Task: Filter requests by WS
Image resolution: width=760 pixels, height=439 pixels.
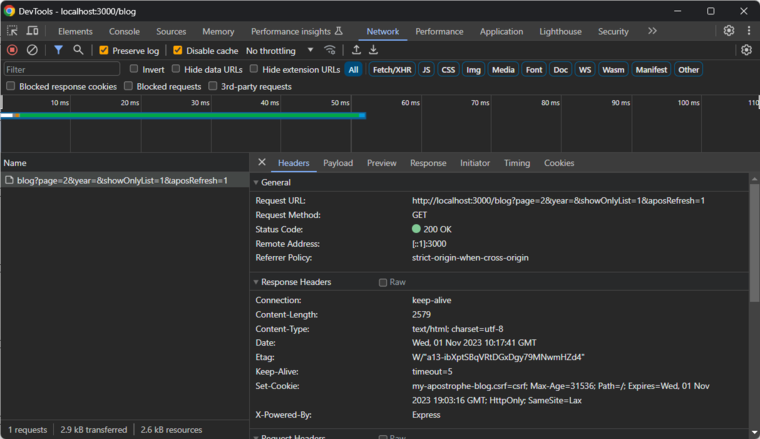Action: (x=585, y=69)
